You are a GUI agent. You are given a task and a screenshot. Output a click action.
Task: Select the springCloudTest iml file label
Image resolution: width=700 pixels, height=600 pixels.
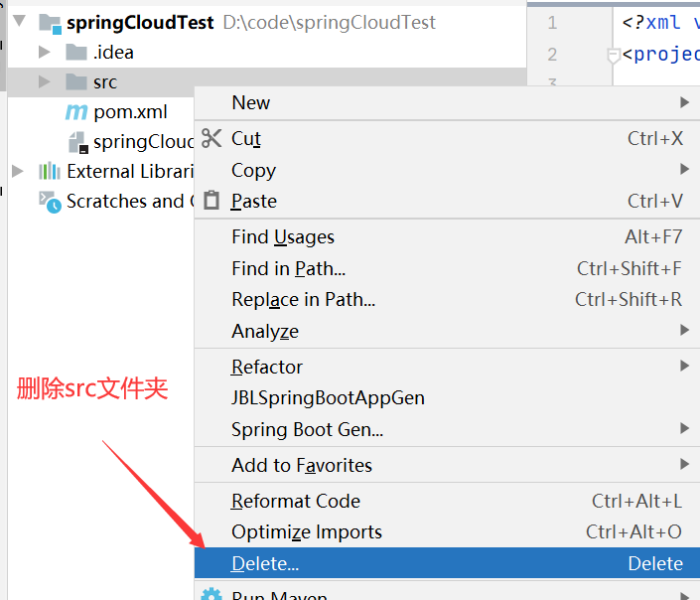point(144,142)
